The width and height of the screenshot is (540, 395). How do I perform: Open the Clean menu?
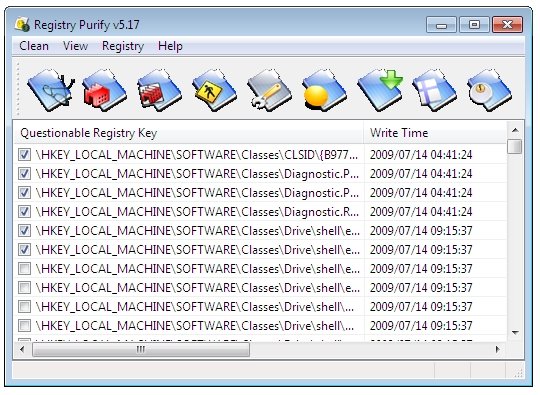point(34,46)
